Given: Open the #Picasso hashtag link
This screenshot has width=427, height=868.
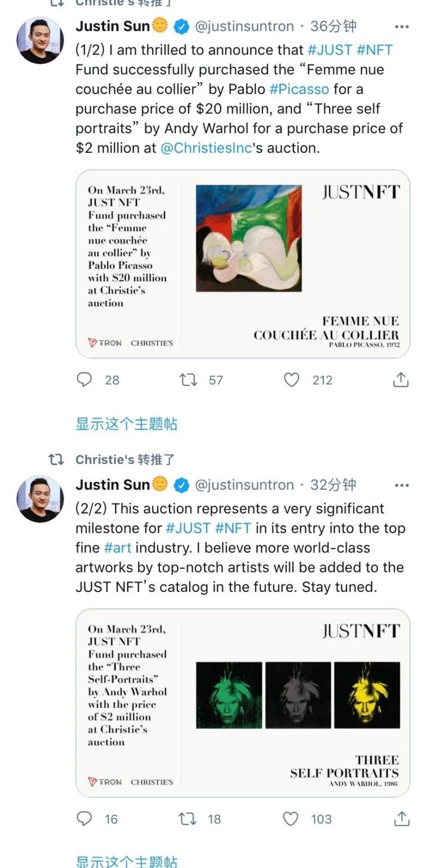Looking at the screenshot, I should pos(299,89).
